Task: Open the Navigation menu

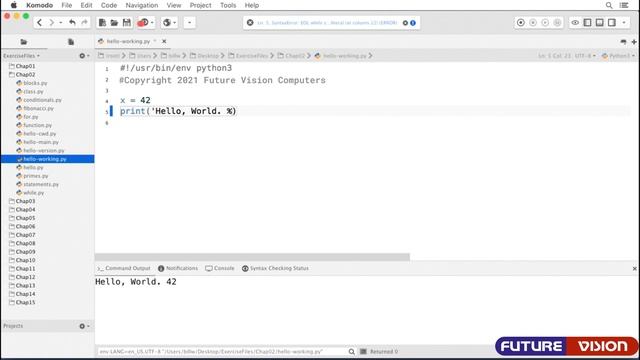Action: pyautogui.click(x=142, y=5)
